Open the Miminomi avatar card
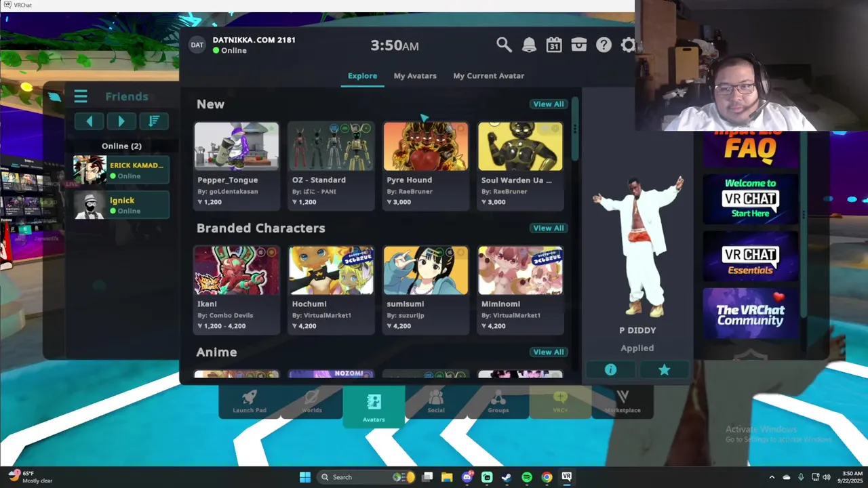868x488 pixels. pyautogui.click(x=520, y=289)
